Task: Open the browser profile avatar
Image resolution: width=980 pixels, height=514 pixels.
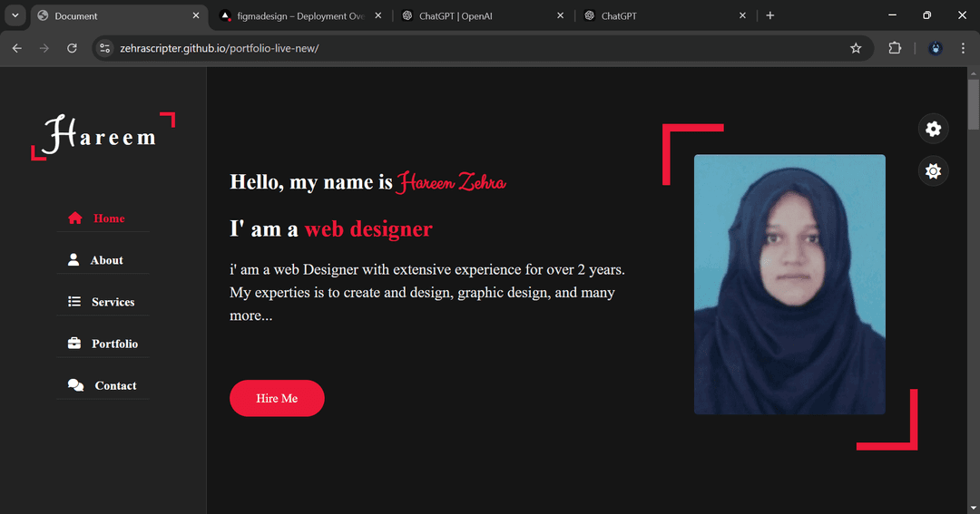Action: pyautogui.click(x=935, y=48)
